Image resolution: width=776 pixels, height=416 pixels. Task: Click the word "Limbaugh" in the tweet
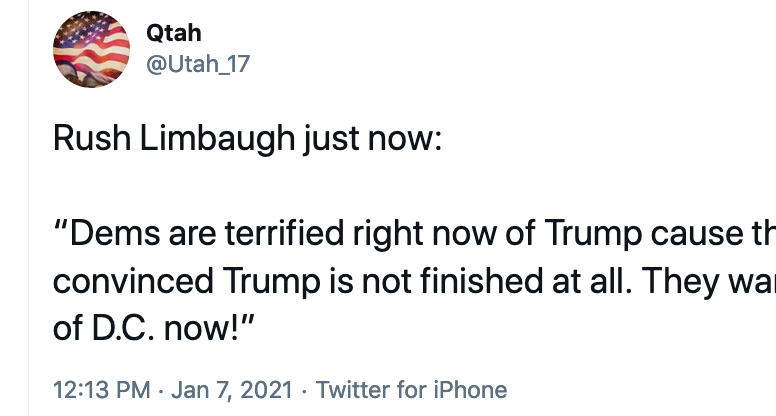point(217,139)
